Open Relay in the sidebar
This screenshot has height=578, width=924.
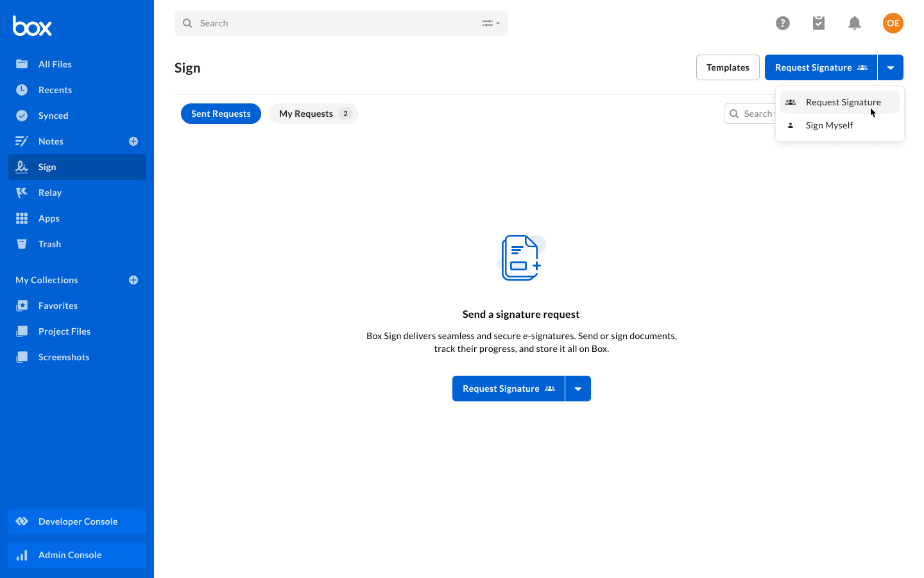coord(50,193)
